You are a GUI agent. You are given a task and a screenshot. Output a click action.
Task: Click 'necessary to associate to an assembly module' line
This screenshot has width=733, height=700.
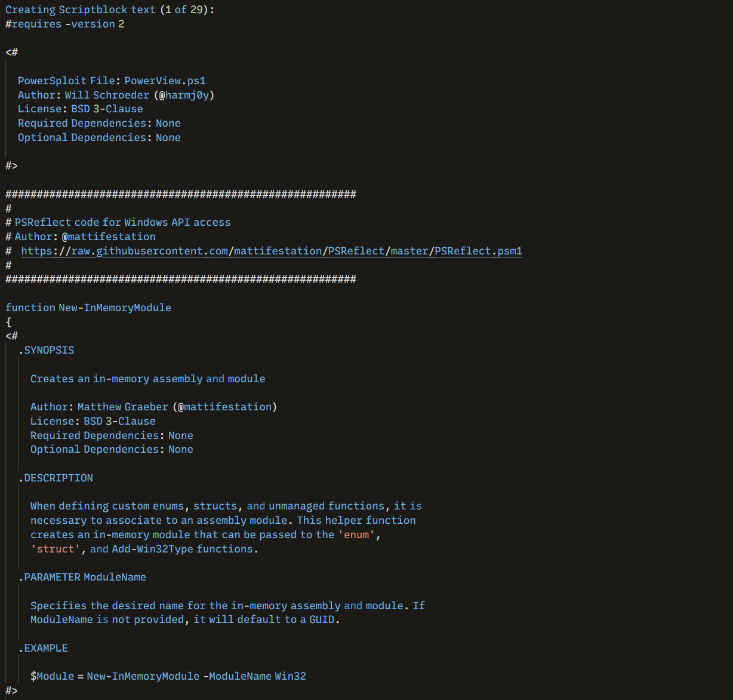click(223, 520)
